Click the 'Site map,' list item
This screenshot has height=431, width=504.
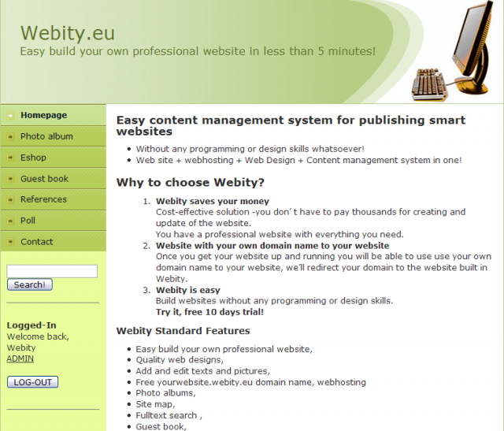[x=155, y=404]
